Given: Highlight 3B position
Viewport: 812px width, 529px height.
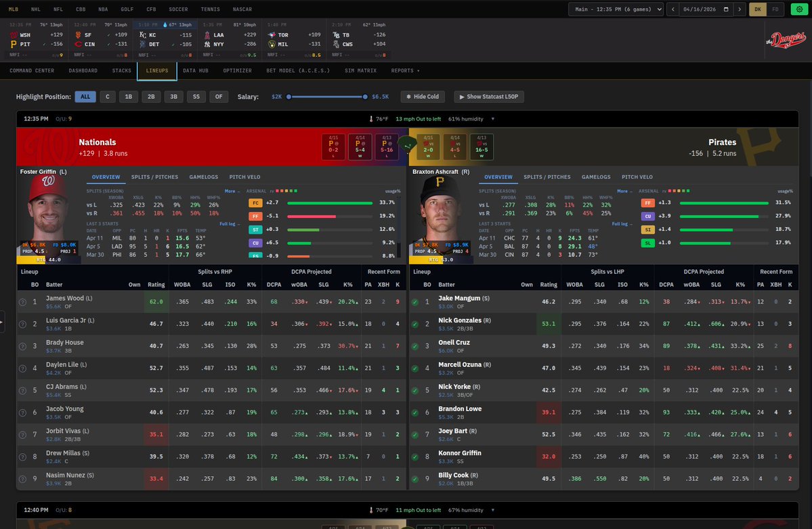Looking at the screenshot, I should point(174,97).
